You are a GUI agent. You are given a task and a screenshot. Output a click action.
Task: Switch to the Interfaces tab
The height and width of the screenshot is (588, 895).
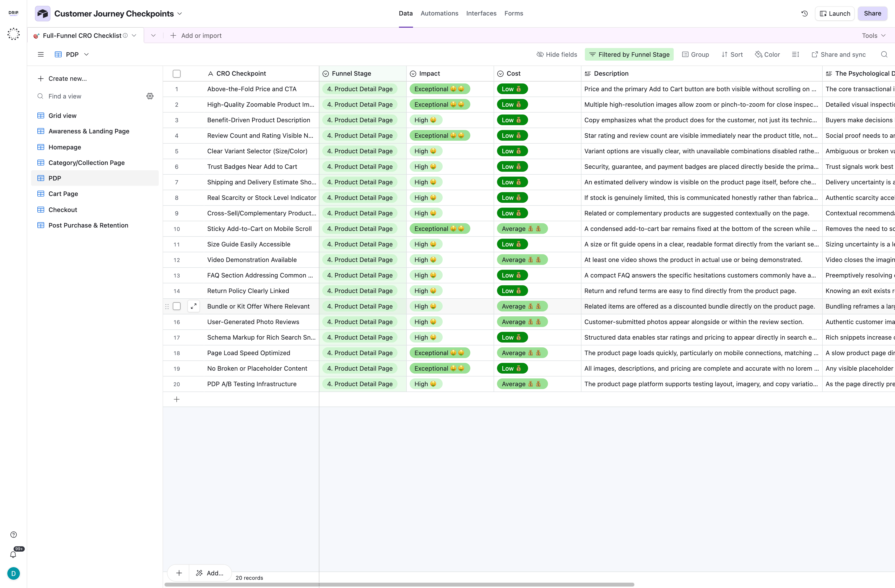click(x=481, y=14)
